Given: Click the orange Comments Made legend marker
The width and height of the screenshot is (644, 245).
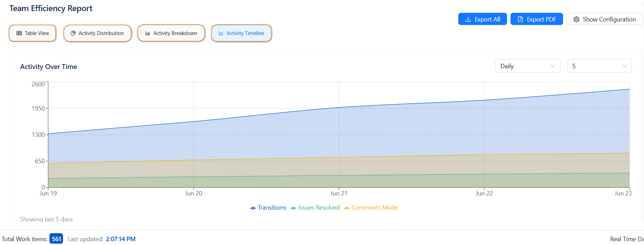Looking at the screenshot, I should pos(347,208).
